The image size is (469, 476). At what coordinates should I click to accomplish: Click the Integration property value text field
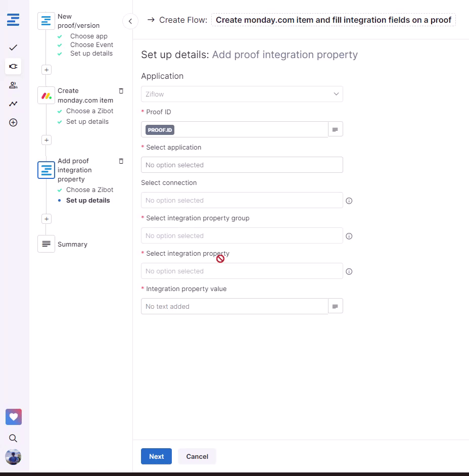pos(234,306)
